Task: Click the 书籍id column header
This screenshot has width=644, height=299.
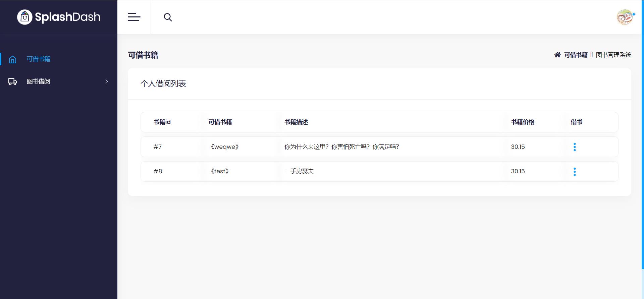Action: (x=162, y=122)
